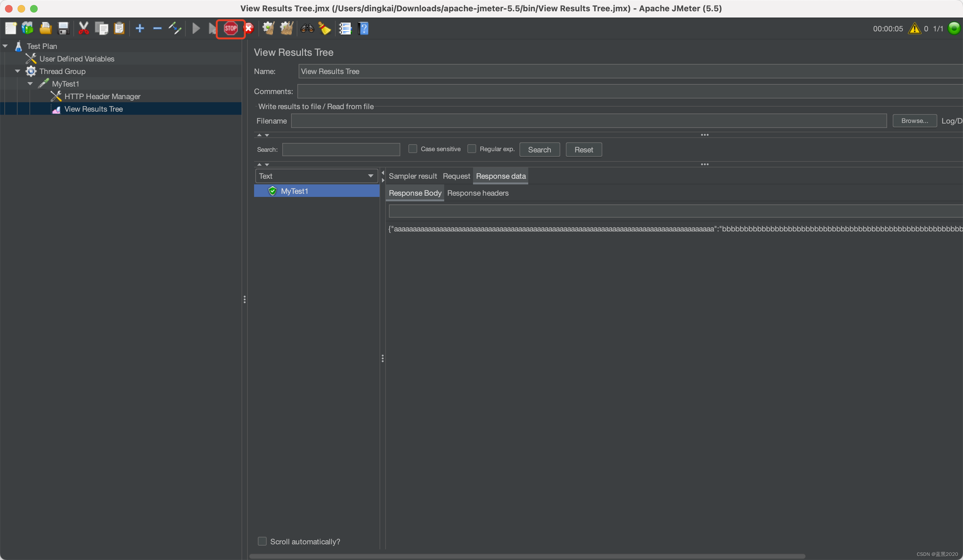This screenshot has height=560, width=963.
Task: Enable the Case sensitive checkbox
Action: coord(412,149)
